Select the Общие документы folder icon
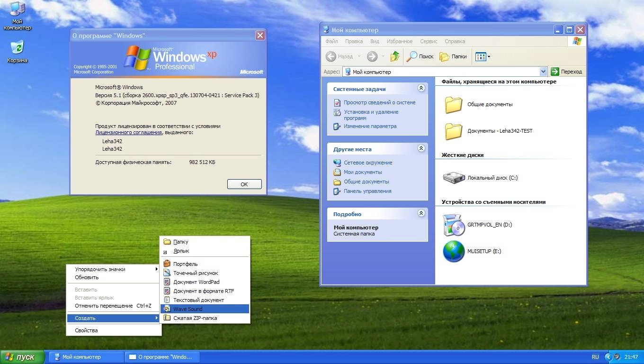This screenshot has width=644, height=364. coord(453,105)
